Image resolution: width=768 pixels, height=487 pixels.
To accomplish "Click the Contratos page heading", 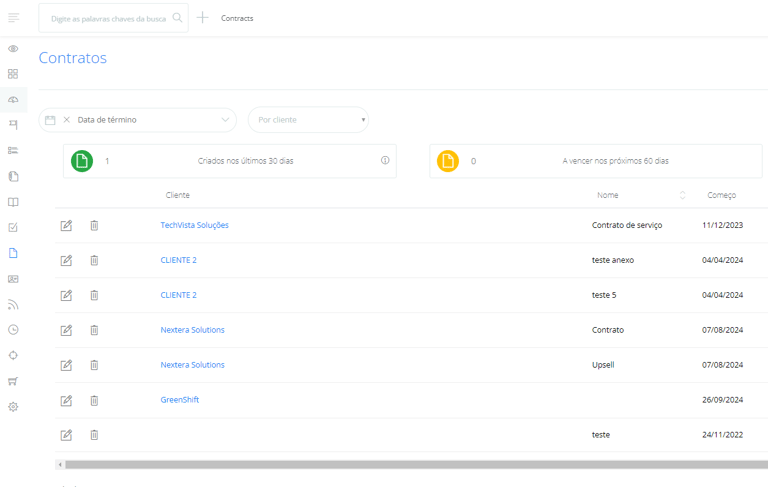I will pyautogui.click(x=72, y=58).
